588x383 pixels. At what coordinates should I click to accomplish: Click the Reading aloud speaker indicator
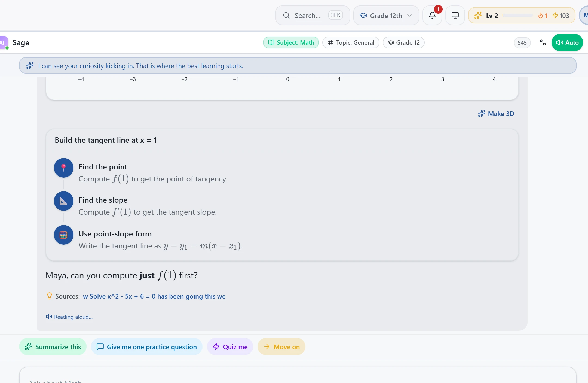click(x=69, y=317)
